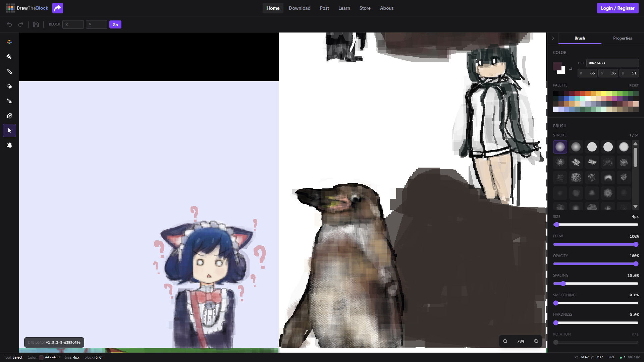Click the redo arrow icon
Viewport: 644px width, 362px height.
pos(21,24)
